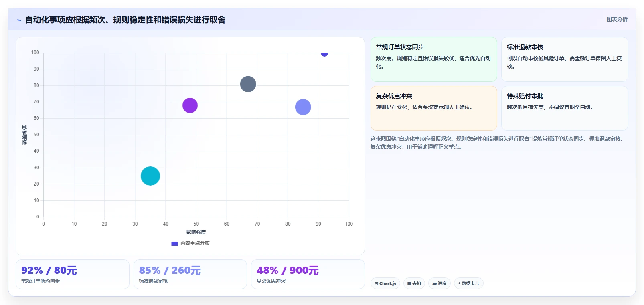Select the 进度 tag
Viewport: 644px width, 305px height.
pyautogui.click(x=439, y=283)
